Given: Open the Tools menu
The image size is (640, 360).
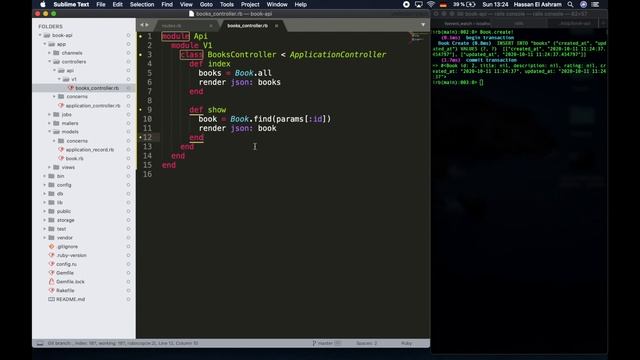Looking at the screenshot, I should (x=227, y=4).
